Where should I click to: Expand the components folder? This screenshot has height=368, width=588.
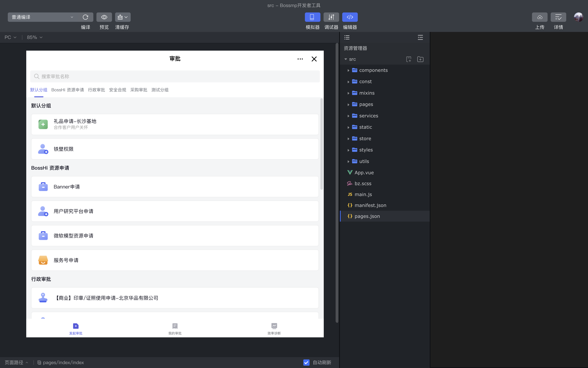pyautogui.click(x=348, y=70)
